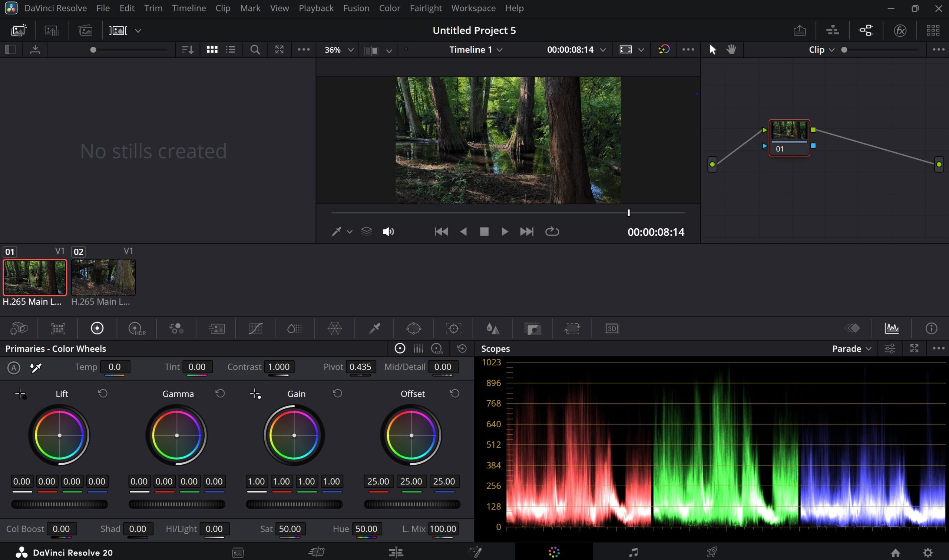Show the Scopes panel icon
Screen dimensions: 949x560
pyautogui.click(x=892, y=328)
